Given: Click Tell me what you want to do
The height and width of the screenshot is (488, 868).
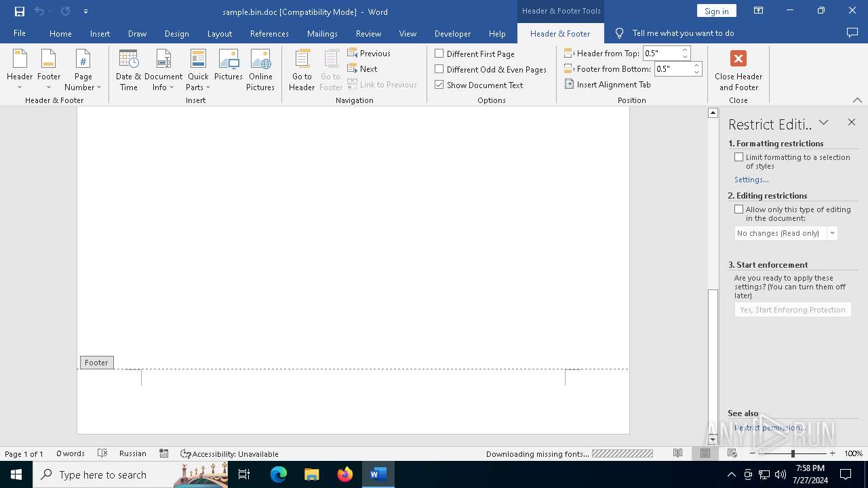Looking at the screenshot, I should (683, 33).
